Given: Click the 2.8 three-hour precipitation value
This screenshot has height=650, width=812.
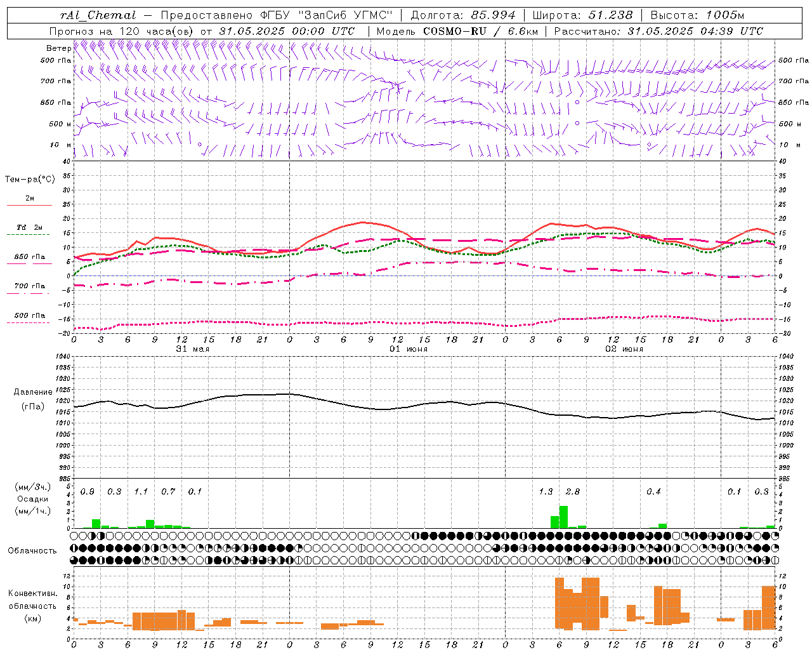Looking at the screenshot, I should pyautogui.click(x=572, y=492).
